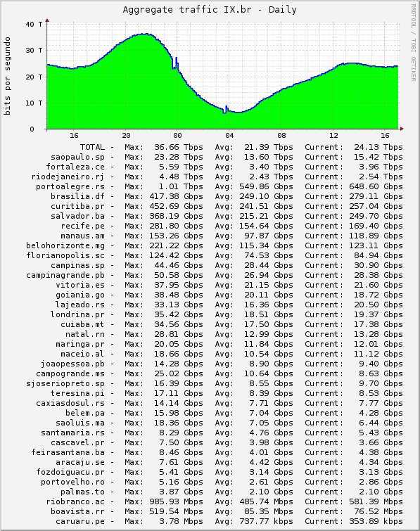Click fortaleza.ce current value 3.96 Tbps
Image resolution: width=420 pixels, height=531 pixels.
381,167
